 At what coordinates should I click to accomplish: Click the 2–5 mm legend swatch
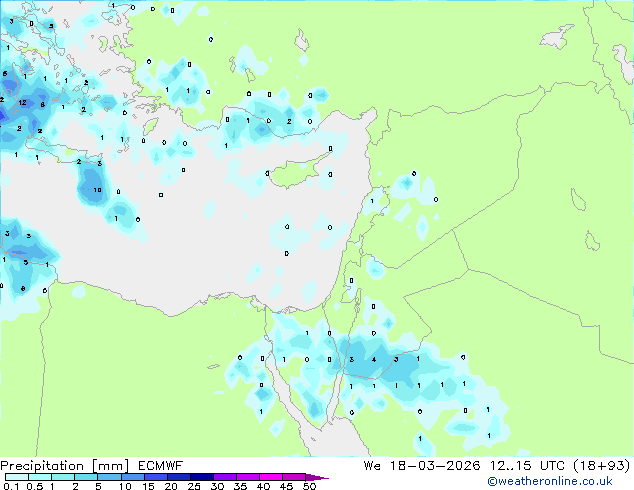(86, 477)
